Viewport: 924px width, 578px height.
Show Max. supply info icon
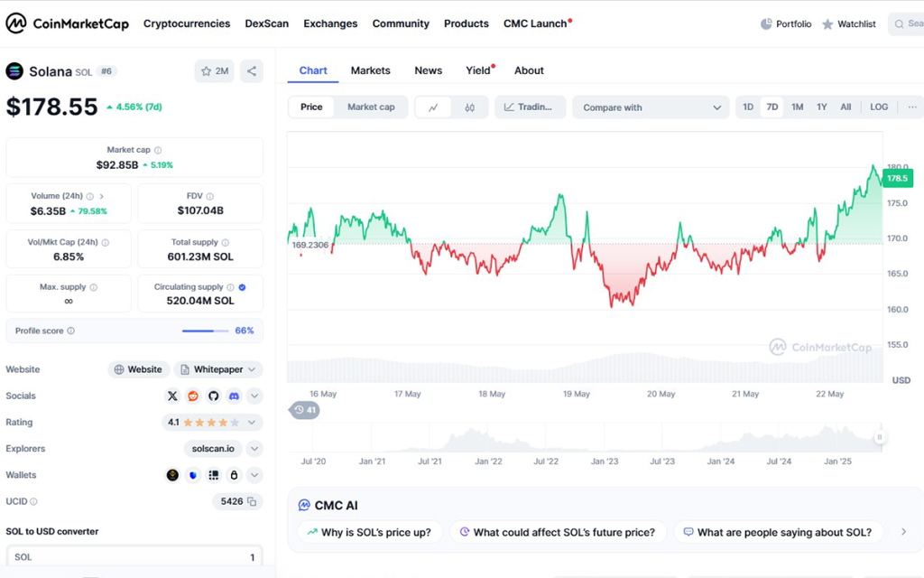(93, 287)
